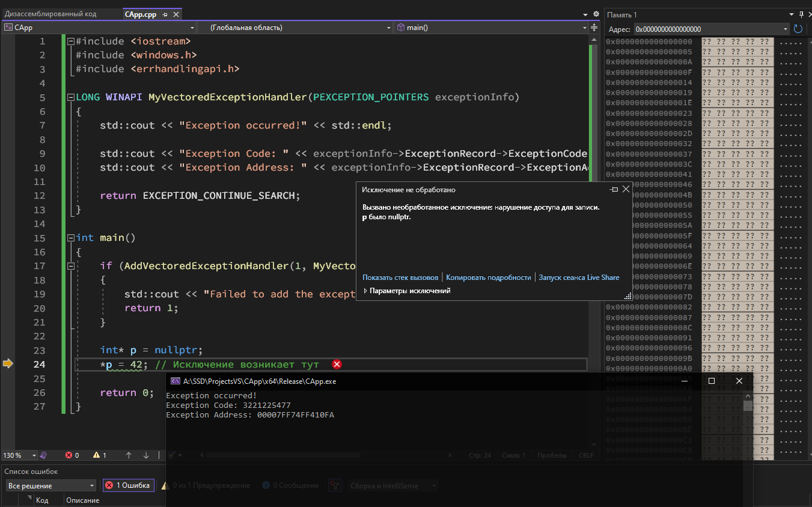Click line number 12 in the gutter
The width and height of the screenshot is (812, 507).
coord(39,196)
